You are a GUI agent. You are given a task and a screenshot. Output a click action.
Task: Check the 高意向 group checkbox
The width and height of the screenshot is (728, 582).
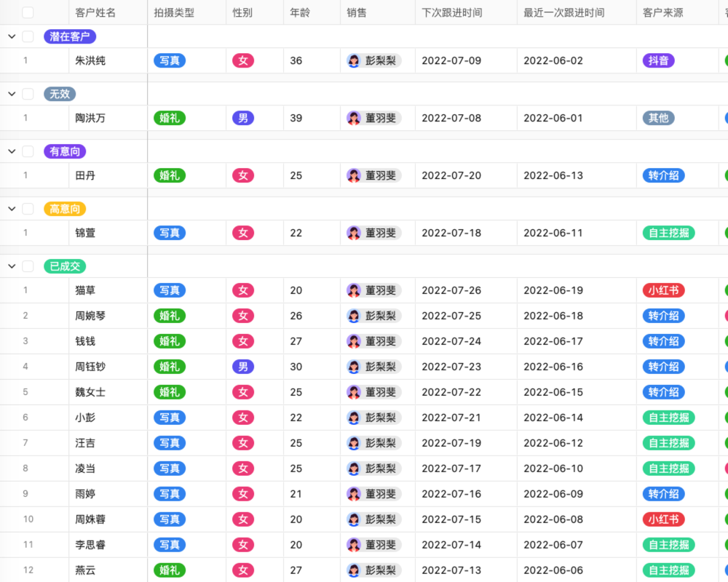pyautogui.click(x=28, y=208)
